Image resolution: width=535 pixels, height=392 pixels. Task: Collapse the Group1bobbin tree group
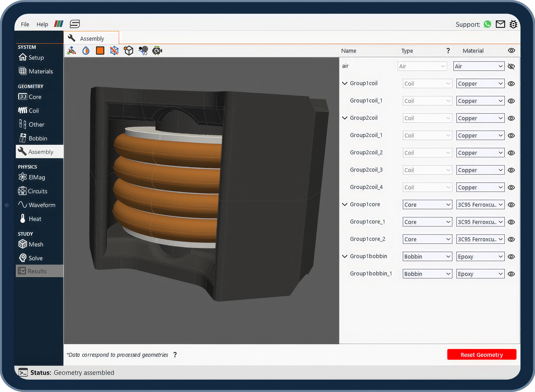click(x=345, y=256)
